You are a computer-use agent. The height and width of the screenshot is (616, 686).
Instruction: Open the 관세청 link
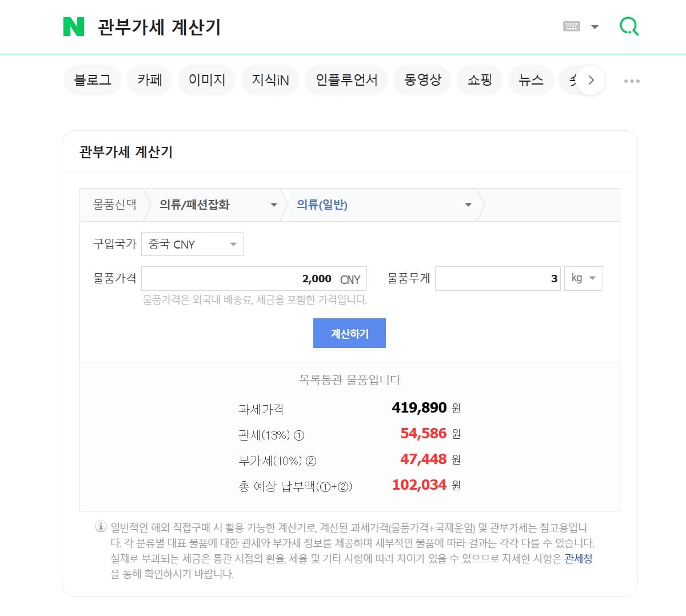(x=578, y=558)
